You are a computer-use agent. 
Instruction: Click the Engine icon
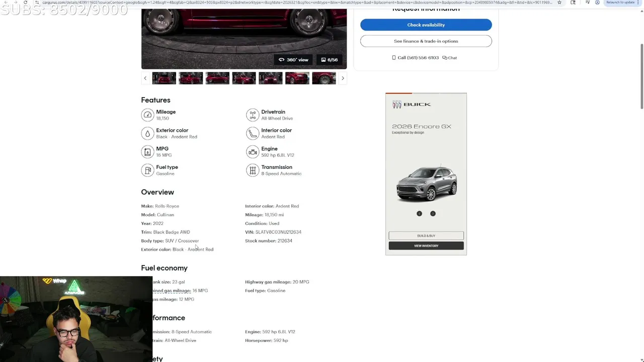pos(252,152)
